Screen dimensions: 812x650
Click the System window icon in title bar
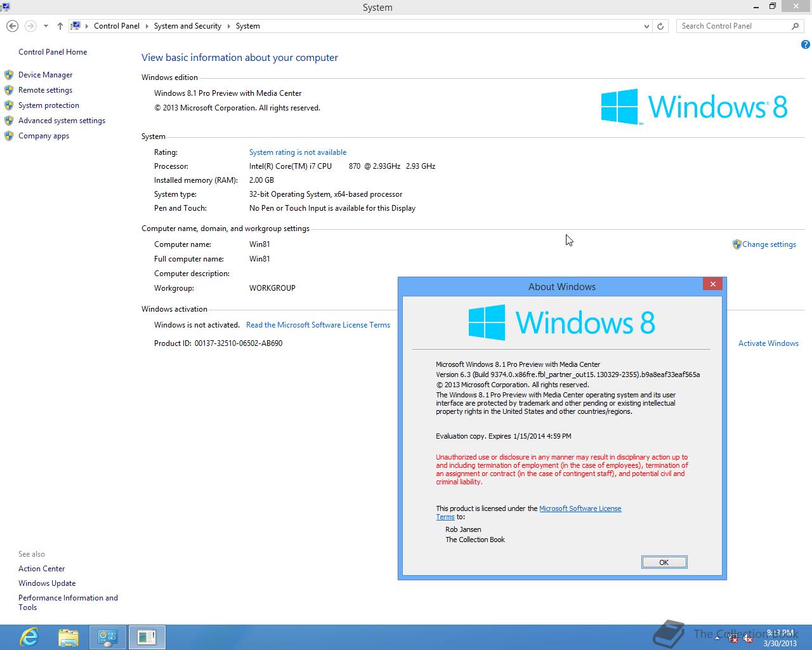4,7
